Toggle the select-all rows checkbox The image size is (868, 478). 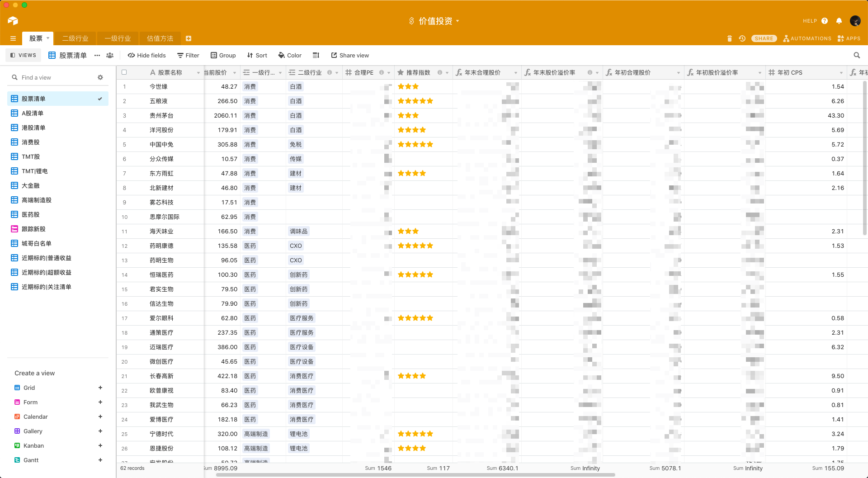point(124,72)
